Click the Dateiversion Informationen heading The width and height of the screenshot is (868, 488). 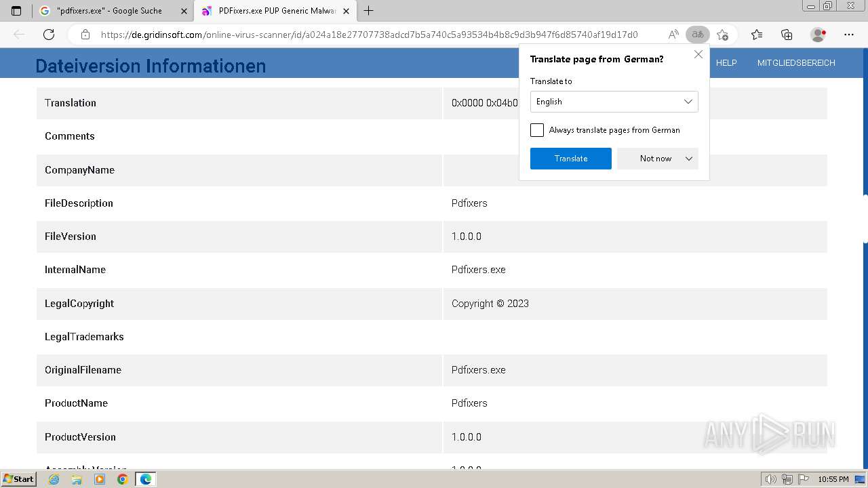pos(151,66)
